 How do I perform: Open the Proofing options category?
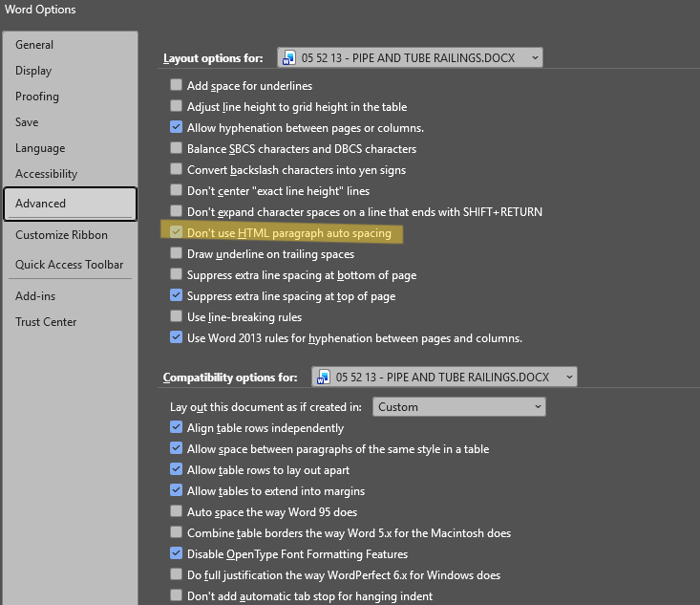[37, 97]
